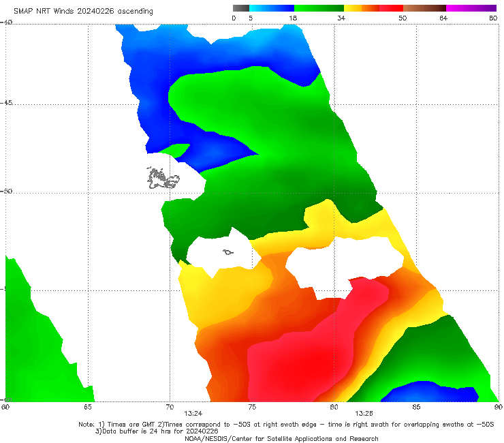Click the longitude label '85'
The image size is (504, 443).
[416, 407]
